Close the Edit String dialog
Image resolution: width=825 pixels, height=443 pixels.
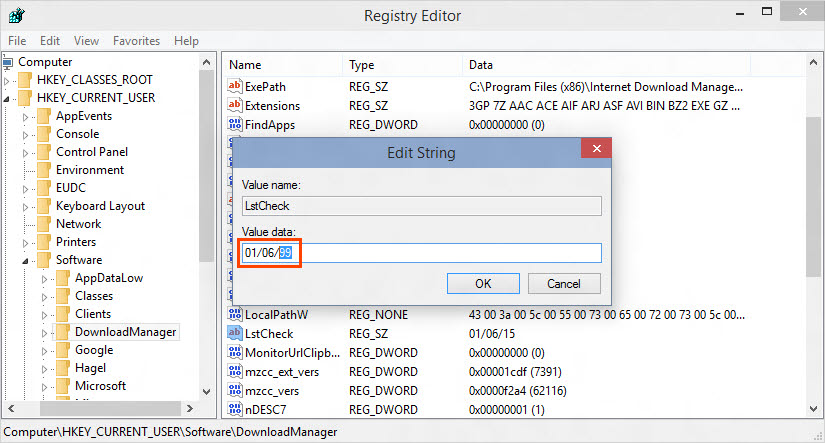pyautogui.click(x=597, y=152)
